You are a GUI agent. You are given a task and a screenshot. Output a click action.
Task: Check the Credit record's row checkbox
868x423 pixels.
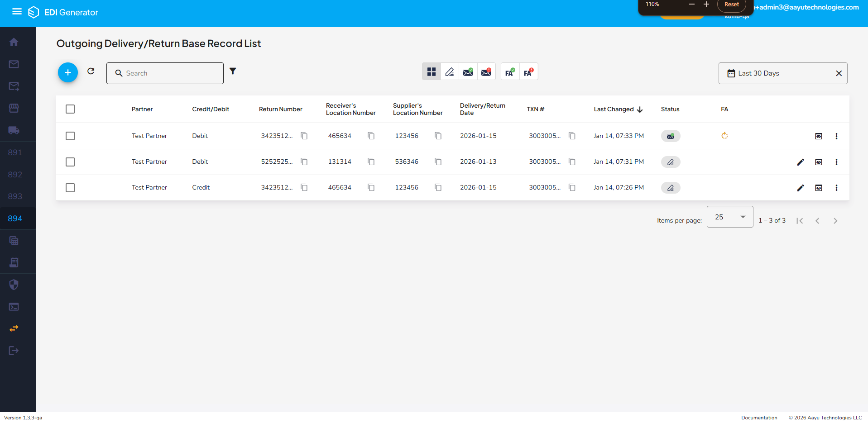click(70, 187)
